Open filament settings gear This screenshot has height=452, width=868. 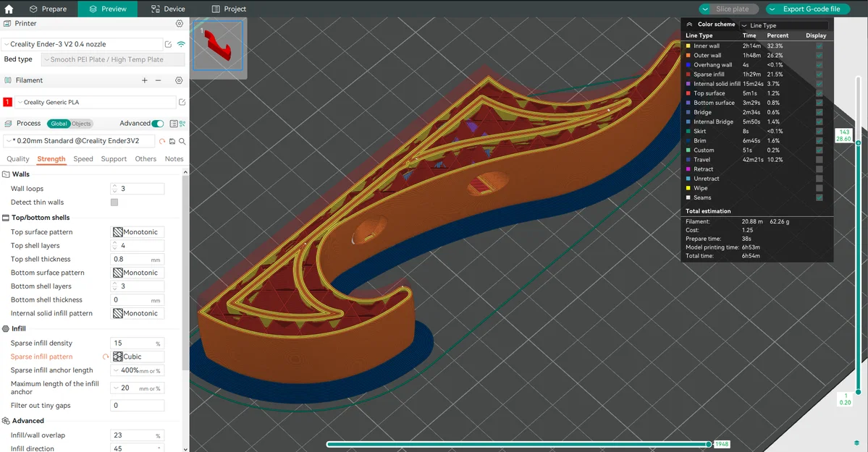[x=179, y=80]
